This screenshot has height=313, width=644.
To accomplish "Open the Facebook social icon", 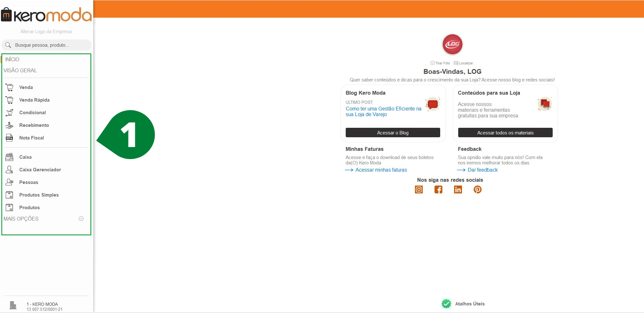I will pos(438,189).
